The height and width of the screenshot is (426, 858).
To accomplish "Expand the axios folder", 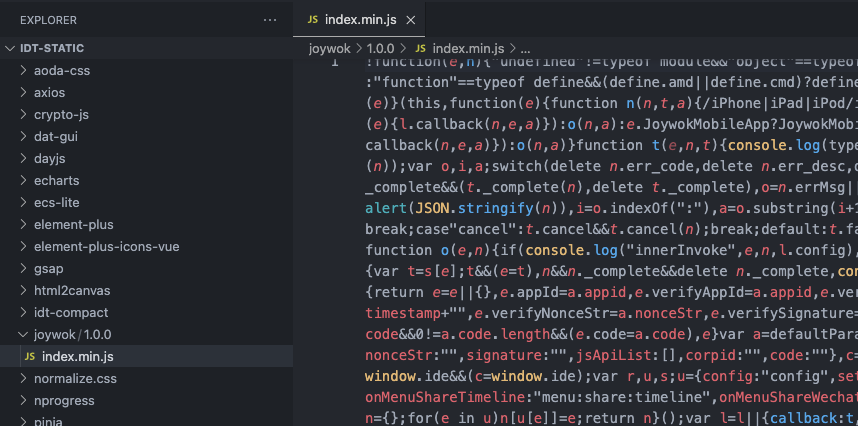I will (49, 92).
